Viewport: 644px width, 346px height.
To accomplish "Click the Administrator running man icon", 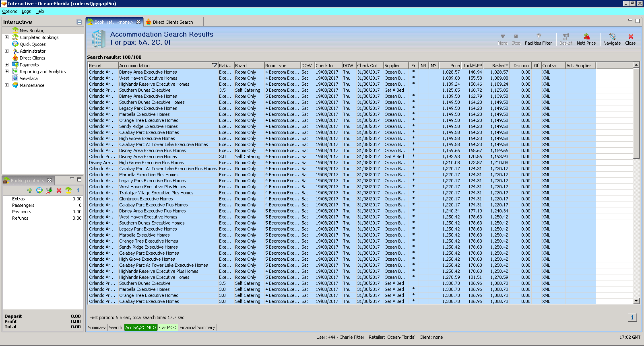I will pos(15,51).
